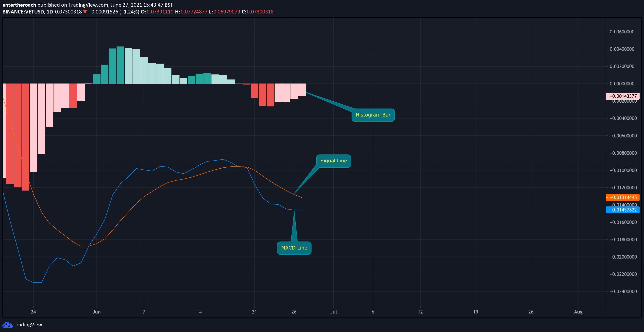Click the TradingView wordmark text
Viewport: 644px width, 332px height.
(x=28, y=325)
